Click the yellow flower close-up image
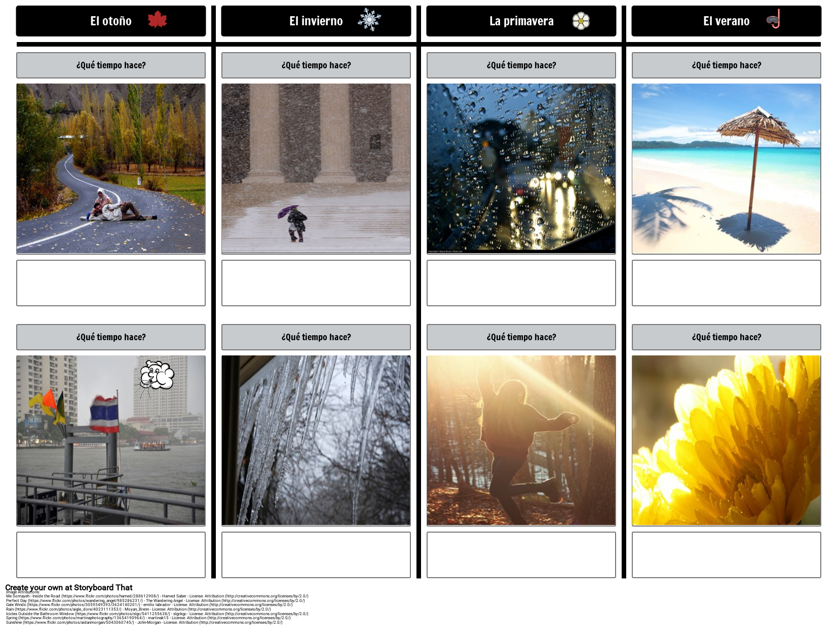Viewport: 838px width, 644px height. [726, 439]
